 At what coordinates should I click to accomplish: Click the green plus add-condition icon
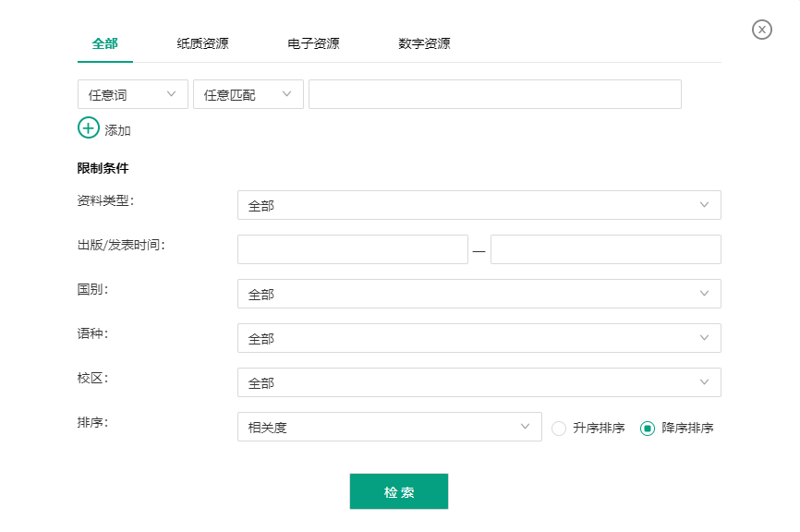[88, 128]
